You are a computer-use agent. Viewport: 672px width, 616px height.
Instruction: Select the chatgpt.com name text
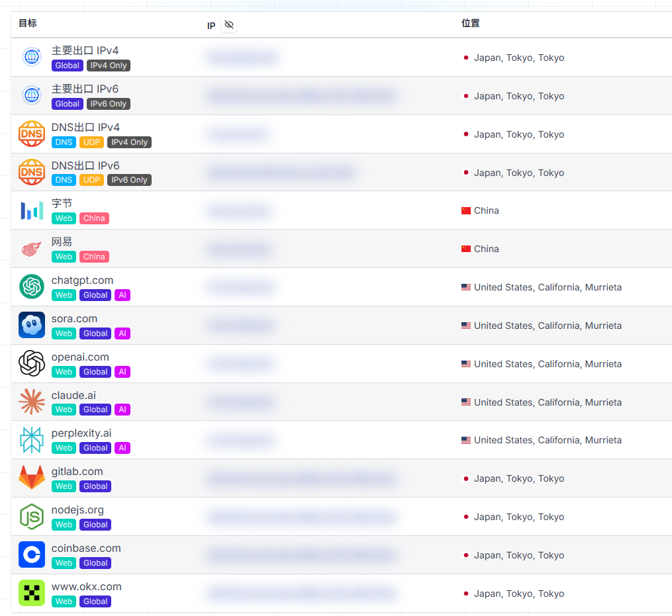82,280
